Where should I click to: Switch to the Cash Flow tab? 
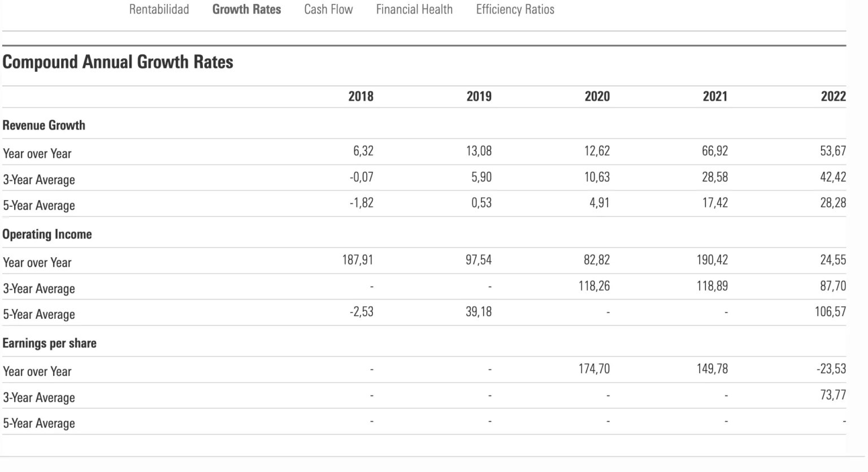pyautogui.click(x=328, y=10)
